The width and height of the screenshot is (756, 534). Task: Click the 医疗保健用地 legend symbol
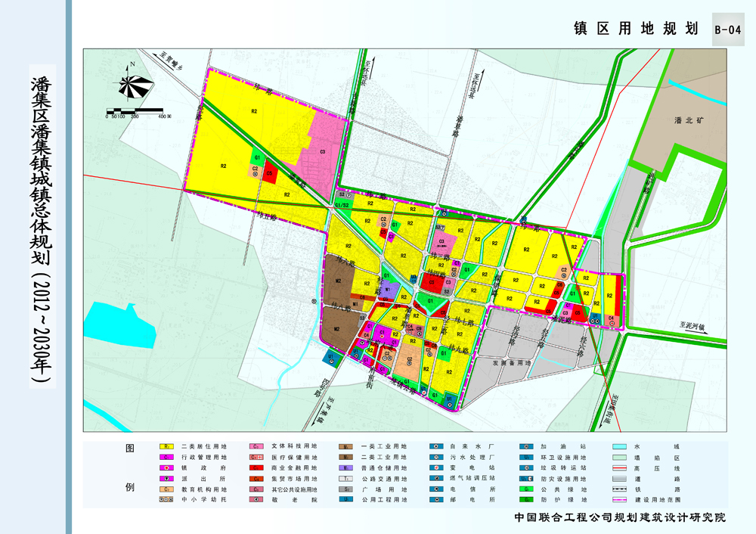256,458
